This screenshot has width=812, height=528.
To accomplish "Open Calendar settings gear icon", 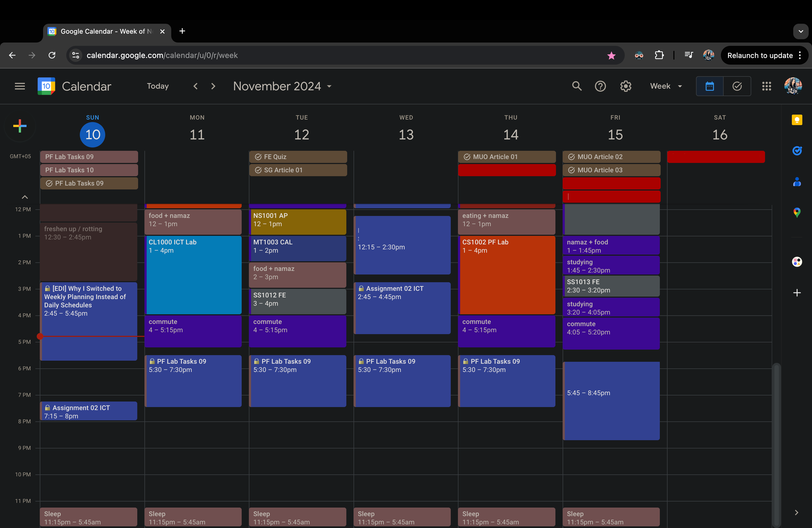I will (x=626, y=86).
